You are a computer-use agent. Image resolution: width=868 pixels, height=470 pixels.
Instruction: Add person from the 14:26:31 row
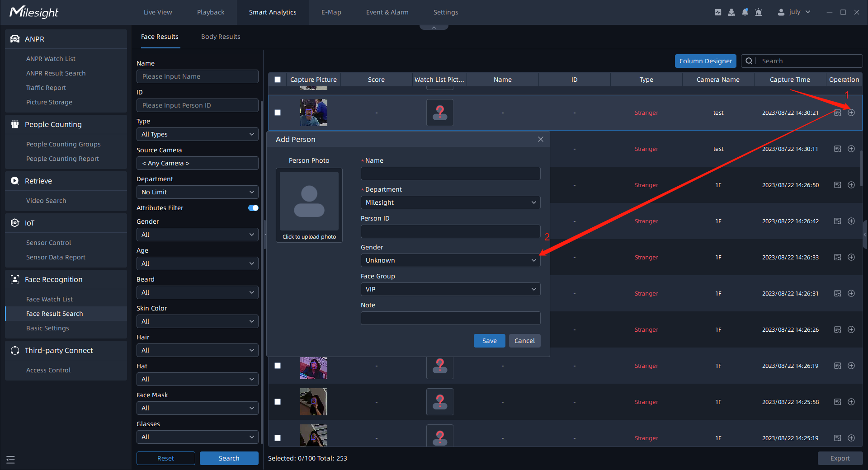coord(851,293)
